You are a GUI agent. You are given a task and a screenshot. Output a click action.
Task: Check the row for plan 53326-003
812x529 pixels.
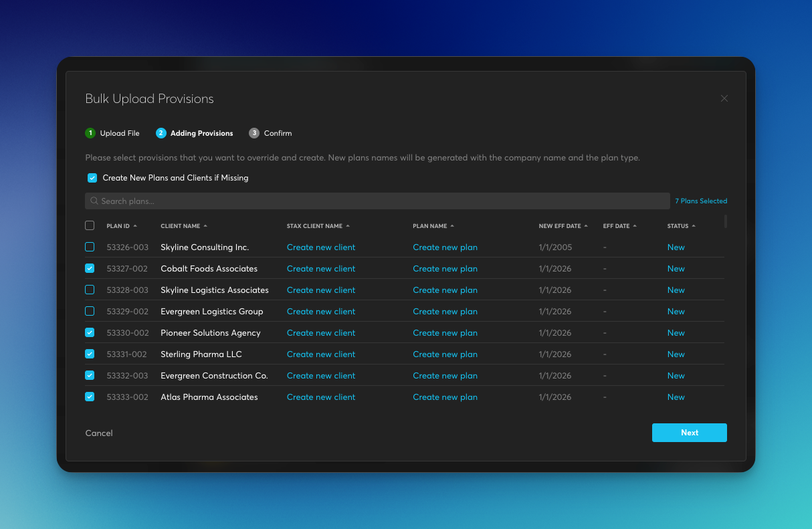[90, 247]
